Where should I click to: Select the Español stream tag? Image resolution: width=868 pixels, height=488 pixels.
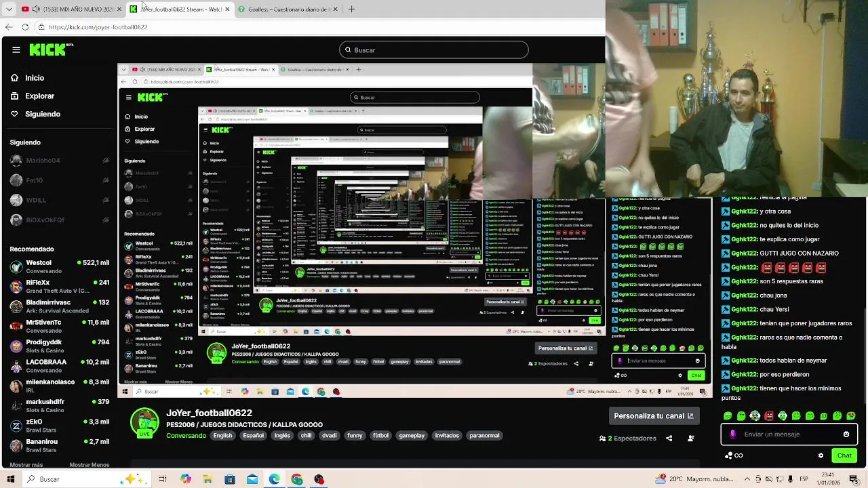click(253, 436)
